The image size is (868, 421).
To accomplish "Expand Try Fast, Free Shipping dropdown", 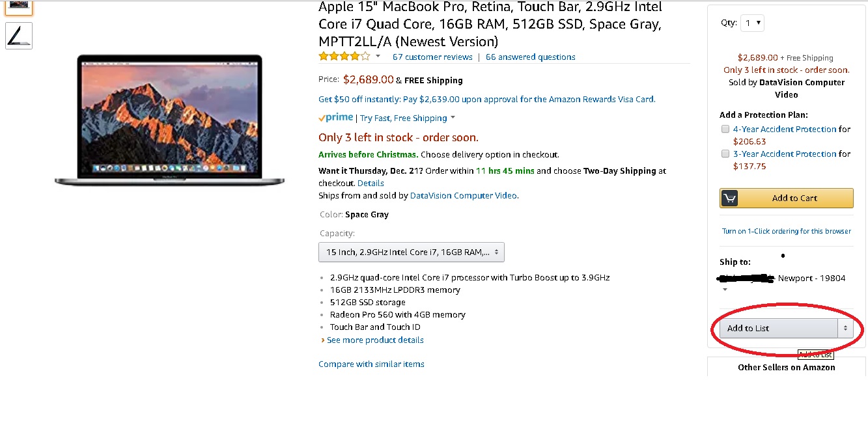I will (453, 118).
